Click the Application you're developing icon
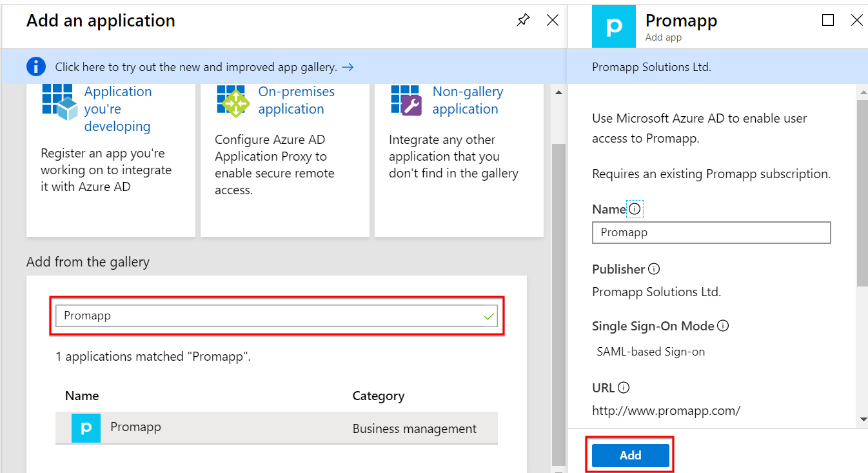 click(x=60, y=102)
